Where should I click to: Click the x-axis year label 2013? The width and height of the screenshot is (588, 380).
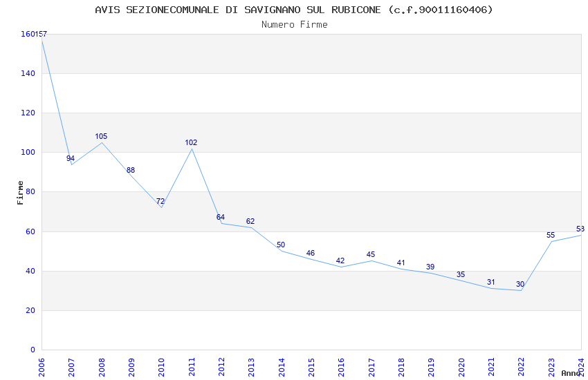(252, 368)
